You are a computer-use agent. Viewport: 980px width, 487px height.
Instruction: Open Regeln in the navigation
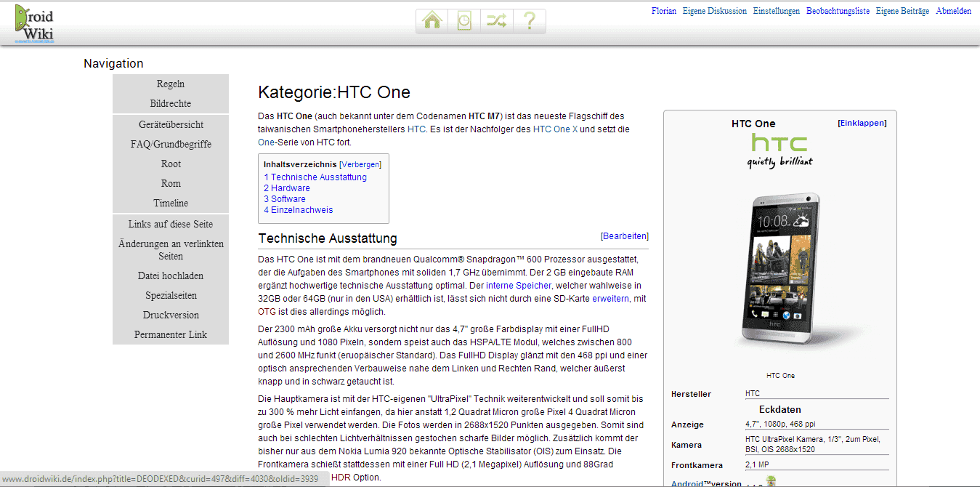point(171,84)
